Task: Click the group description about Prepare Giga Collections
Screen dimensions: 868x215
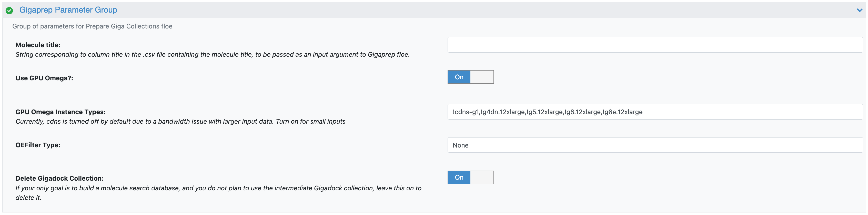Action: [92, 26]
